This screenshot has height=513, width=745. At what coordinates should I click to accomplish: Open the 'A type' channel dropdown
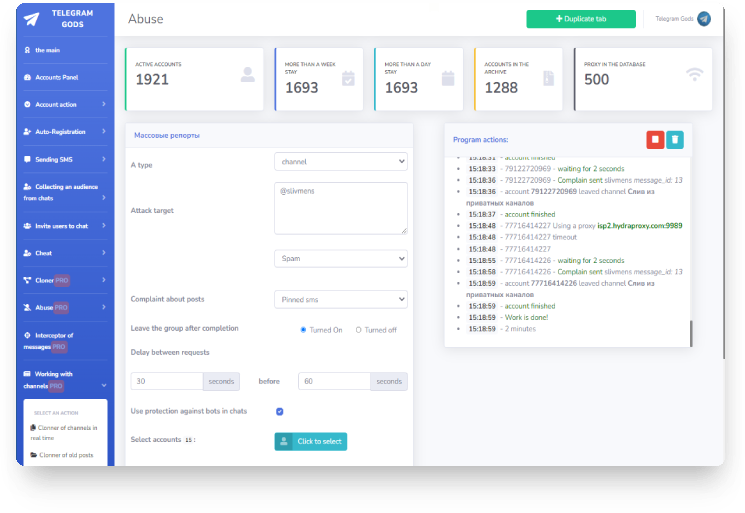point(341,162)
